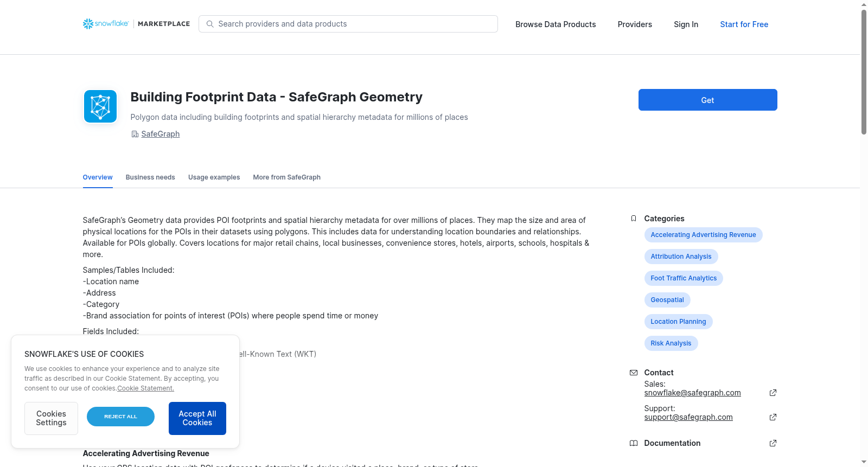Image resolution: width=868 pixels, height=467 pixels.
Task: Click the provider building icon beside SafeGraph
Action: 135,134
